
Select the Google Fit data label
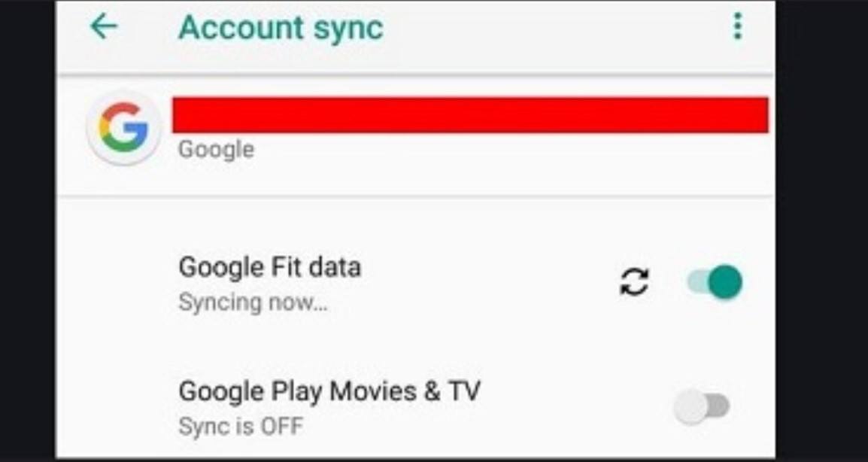coord(269,267)
